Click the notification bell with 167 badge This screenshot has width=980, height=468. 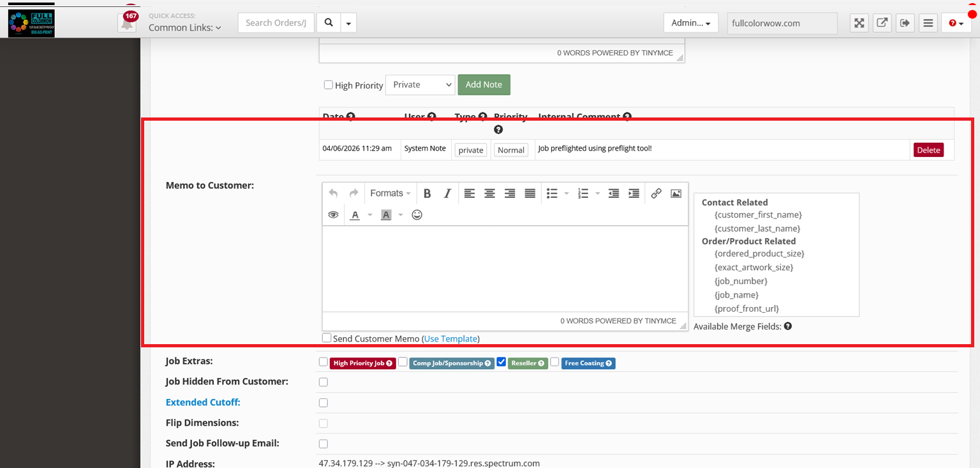pos(127,23)
